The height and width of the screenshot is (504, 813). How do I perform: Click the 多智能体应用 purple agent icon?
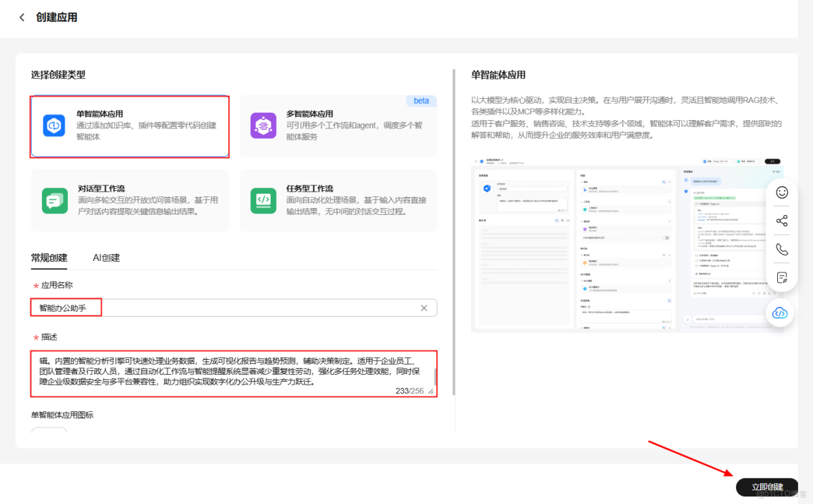[264, 126]
